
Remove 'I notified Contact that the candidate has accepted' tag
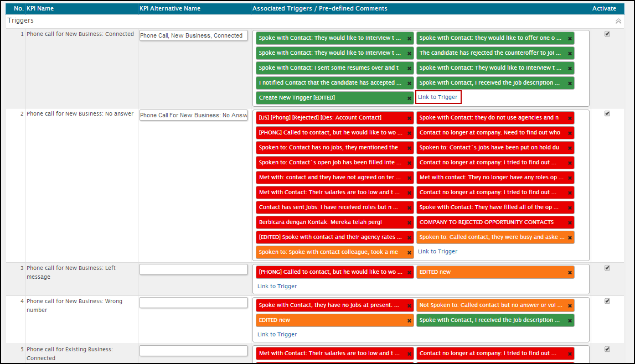pyautogui.click(x=410, y=84)
